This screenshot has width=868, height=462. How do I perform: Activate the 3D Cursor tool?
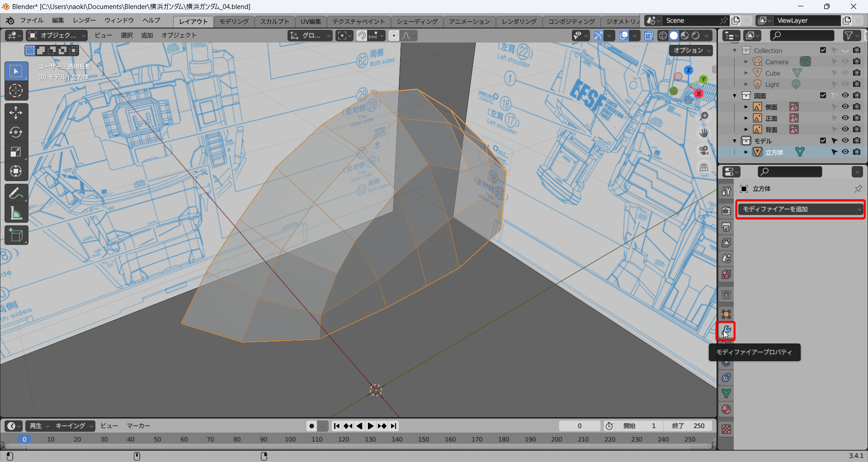pyautogui.click(x=16, y=91)
